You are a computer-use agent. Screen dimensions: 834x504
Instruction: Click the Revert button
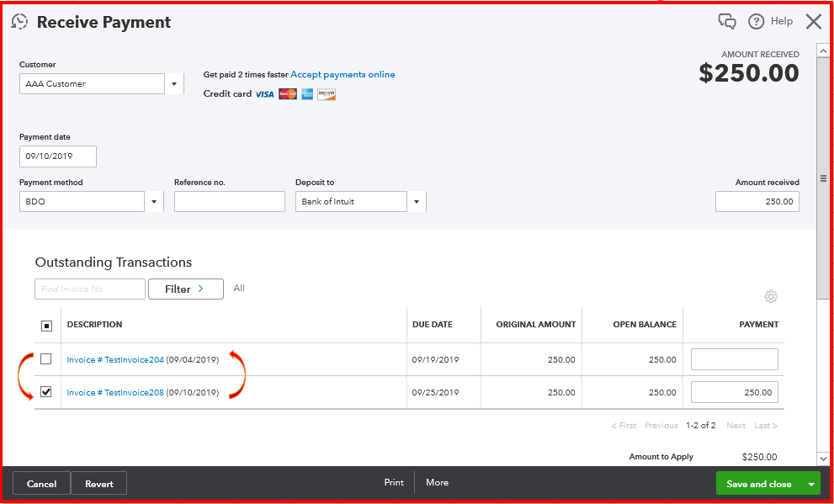99,484
